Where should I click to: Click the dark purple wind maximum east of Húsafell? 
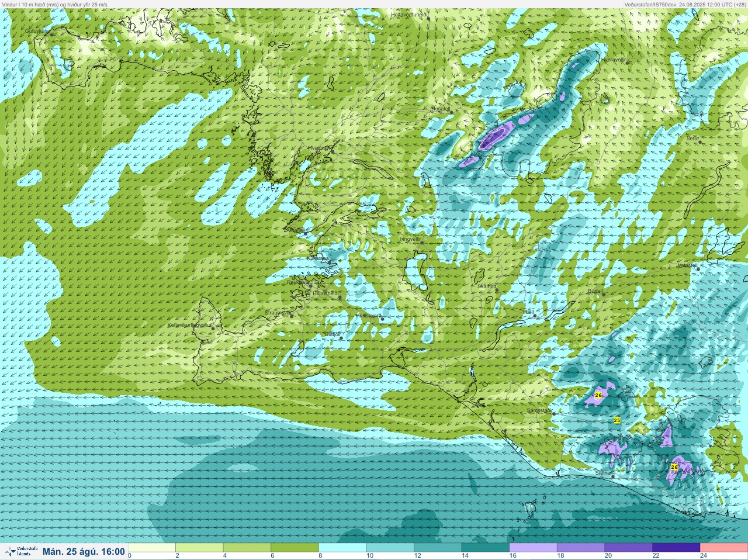click(493, 137)
